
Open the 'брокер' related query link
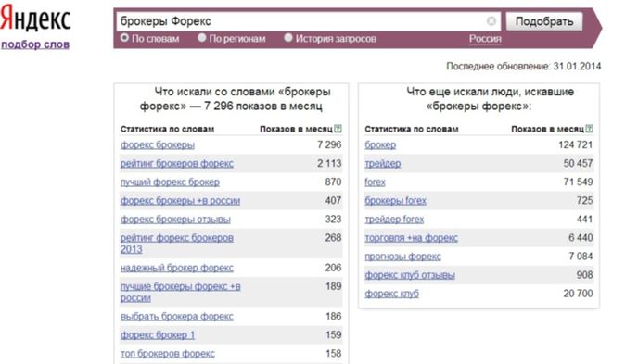tap(380, 145)
